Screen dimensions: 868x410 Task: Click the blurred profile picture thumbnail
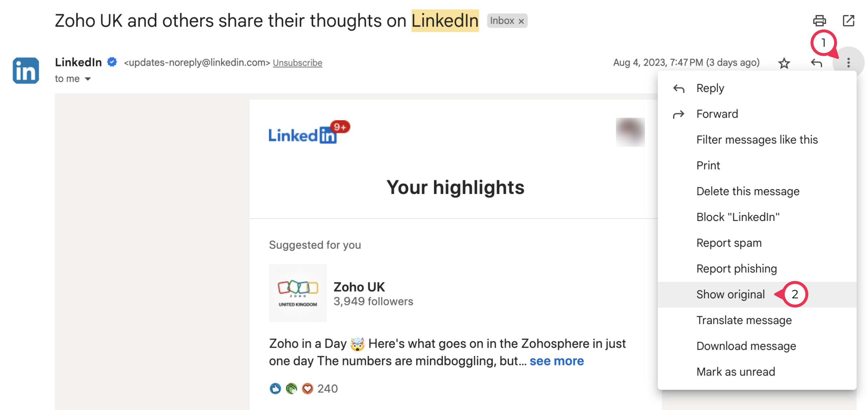coord(630,132)
